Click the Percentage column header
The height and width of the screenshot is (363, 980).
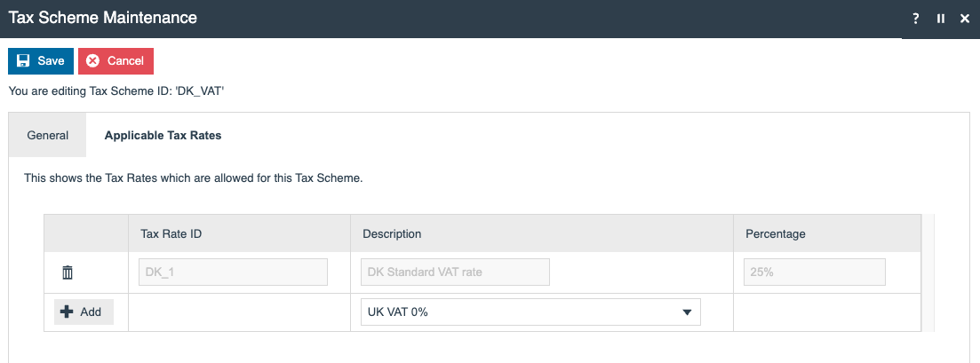tap(827, 233)
